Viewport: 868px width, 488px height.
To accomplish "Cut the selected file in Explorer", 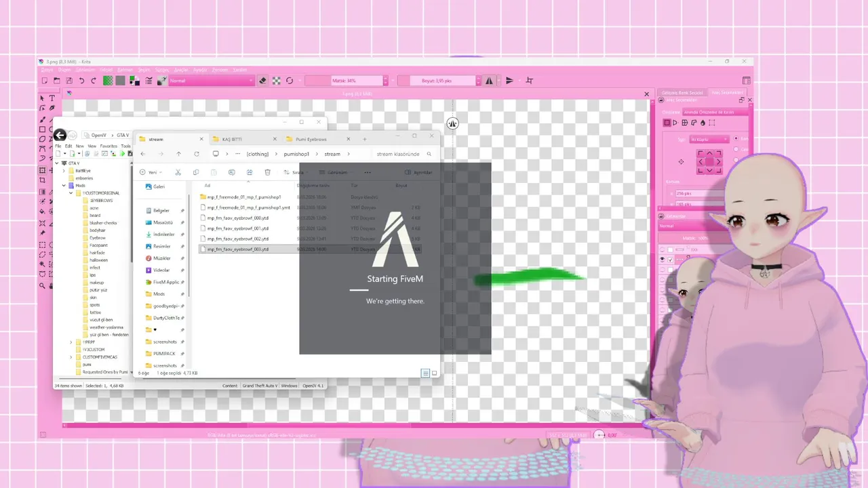I will click(178, 172).
